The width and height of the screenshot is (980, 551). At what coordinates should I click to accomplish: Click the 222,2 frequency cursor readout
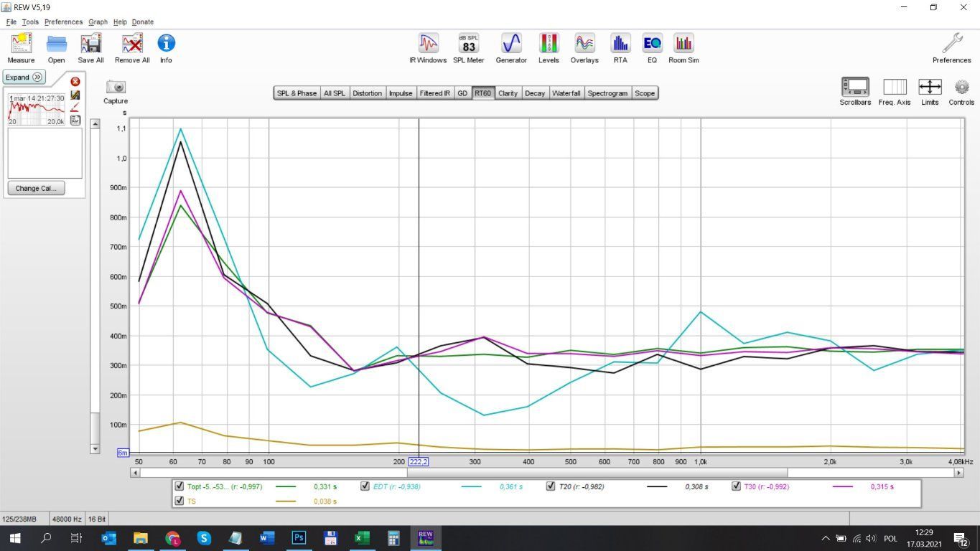pos(419,461)
